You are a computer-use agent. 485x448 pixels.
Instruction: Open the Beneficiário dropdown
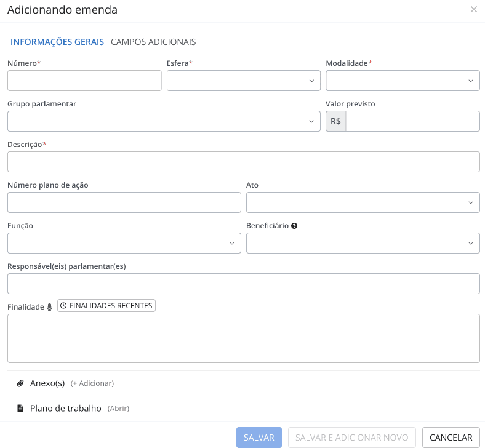click(x=363, y=243)
